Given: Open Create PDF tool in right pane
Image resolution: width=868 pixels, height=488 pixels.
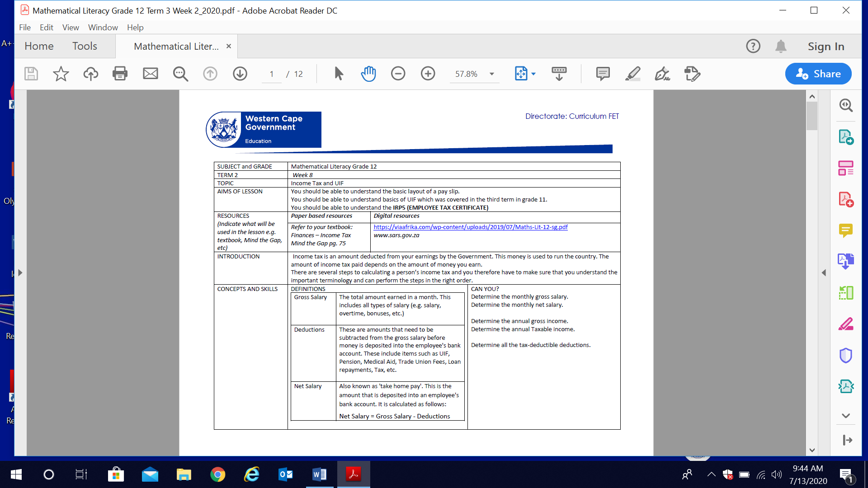Looking at the screenshot, I should click(x=846, y=199).
